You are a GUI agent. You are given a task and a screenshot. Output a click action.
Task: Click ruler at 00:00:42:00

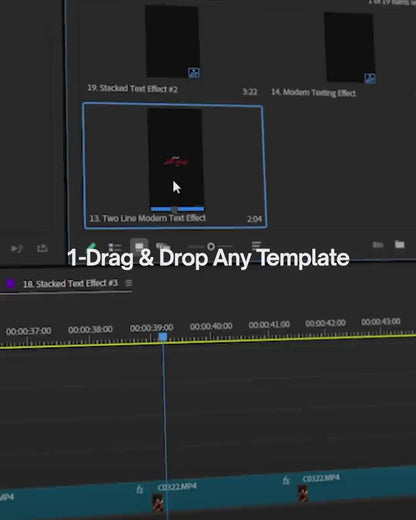[x=325, y=323]
